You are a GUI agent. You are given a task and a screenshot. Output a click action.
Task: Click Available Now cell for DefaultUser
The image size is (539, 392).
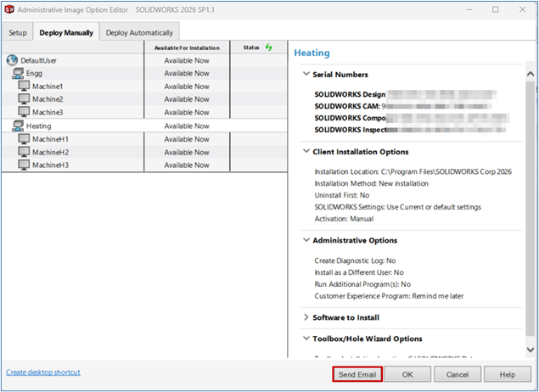(x=187, y=60)
